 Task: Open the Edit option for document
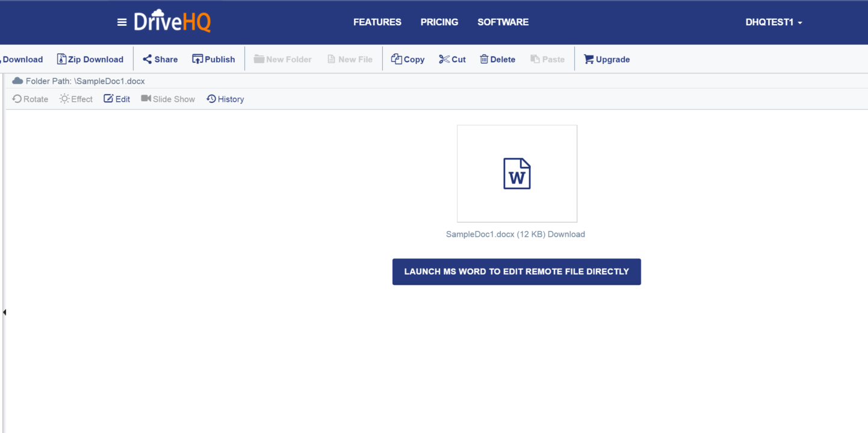(117, 99)
